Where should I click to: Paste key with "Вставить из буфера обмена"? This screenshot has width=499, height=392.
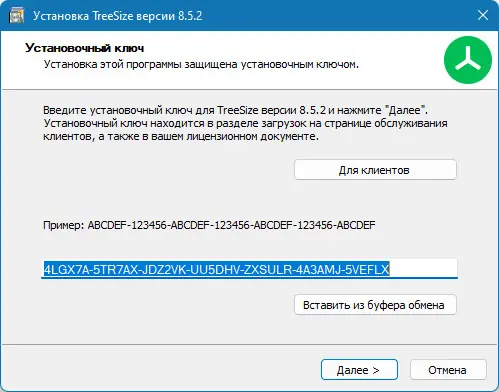pyautogui.click(x=375, y=305)
